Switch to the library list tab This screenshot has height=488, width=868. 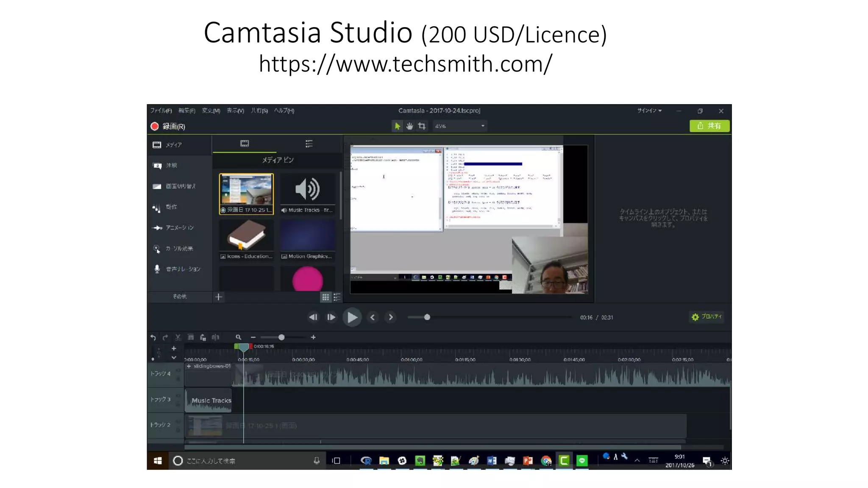tap(309, 144)
